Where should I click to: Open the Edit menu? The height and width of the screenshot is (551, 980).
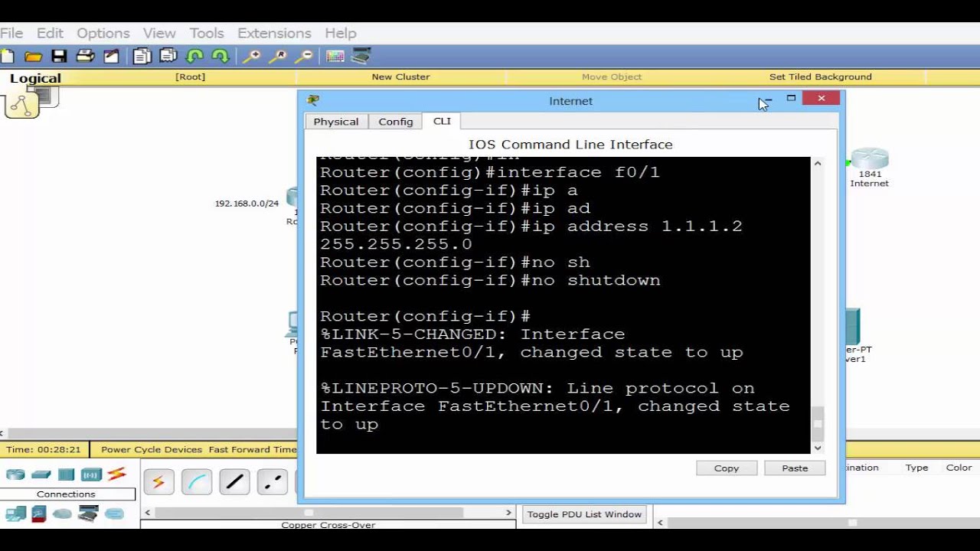[x=50, y=33]
